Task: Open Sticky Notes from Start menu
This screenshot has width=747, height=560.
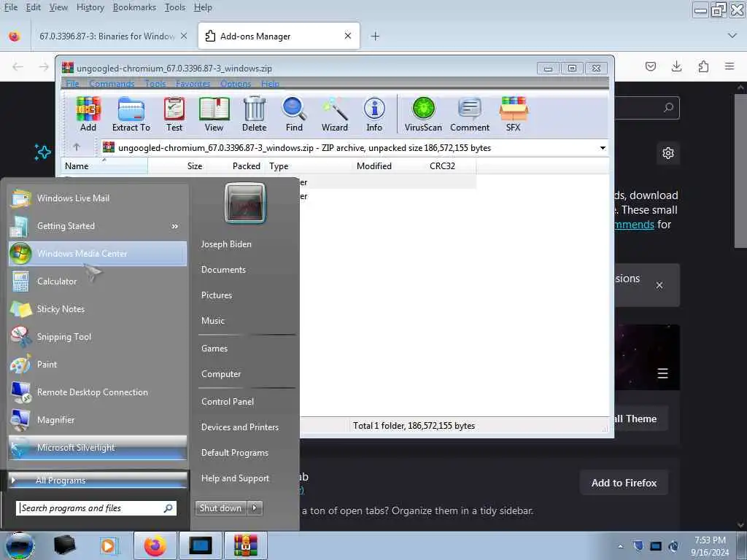Action: click(x=97, y=308)
